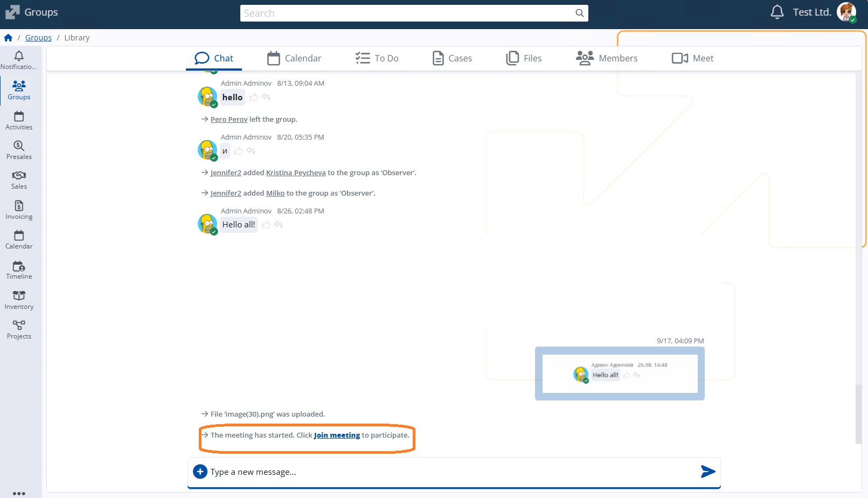Open the uploaded image thumbnail

(x=620, y=373)
